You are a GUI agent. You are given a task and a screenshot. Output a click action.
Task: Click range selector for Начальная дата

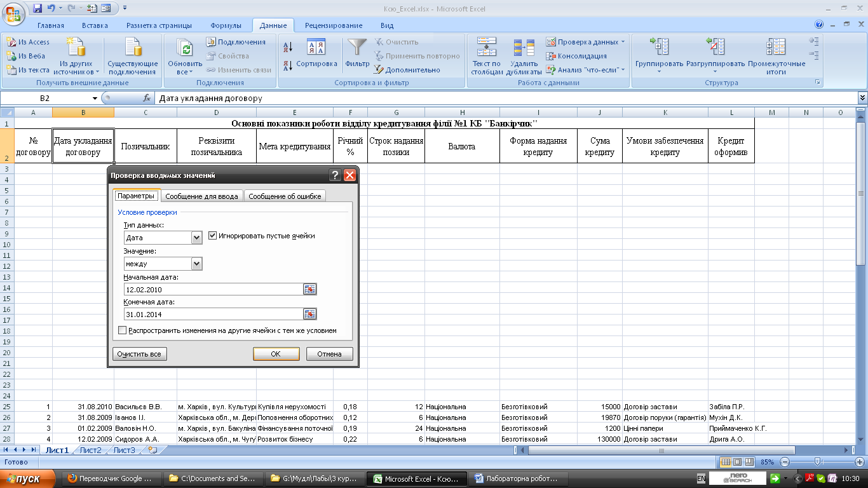309,289
